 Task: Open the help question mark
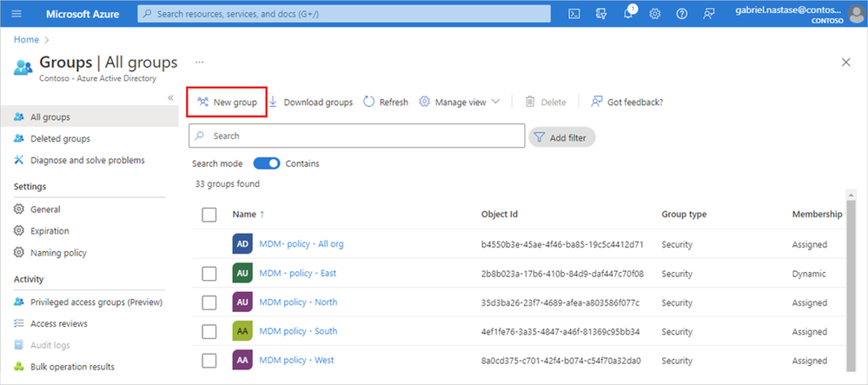682,14
